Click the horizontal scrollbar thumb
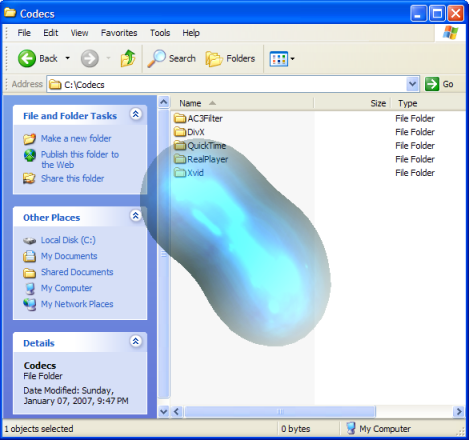This screenshot has width=469, height=440. [280, 412]
